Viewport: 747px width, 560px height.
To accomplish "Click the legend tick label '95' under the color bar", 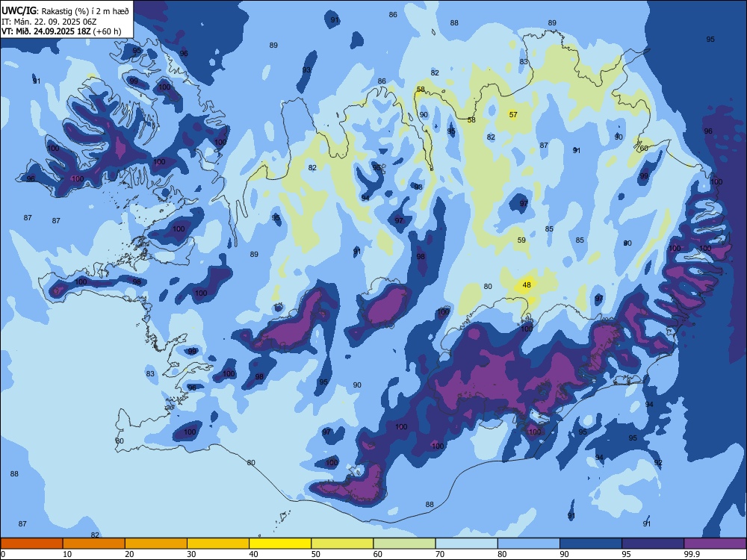I will point(627,554).
